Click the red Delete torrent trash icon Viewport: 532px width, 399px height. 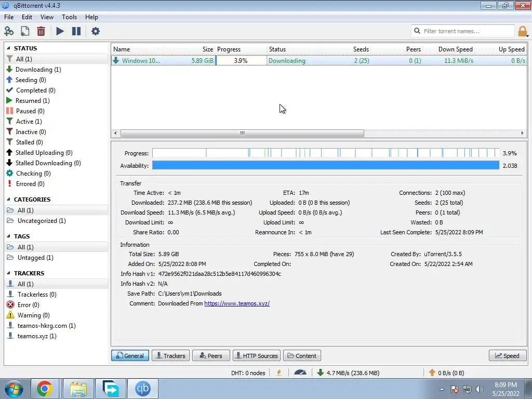point(41,31)
